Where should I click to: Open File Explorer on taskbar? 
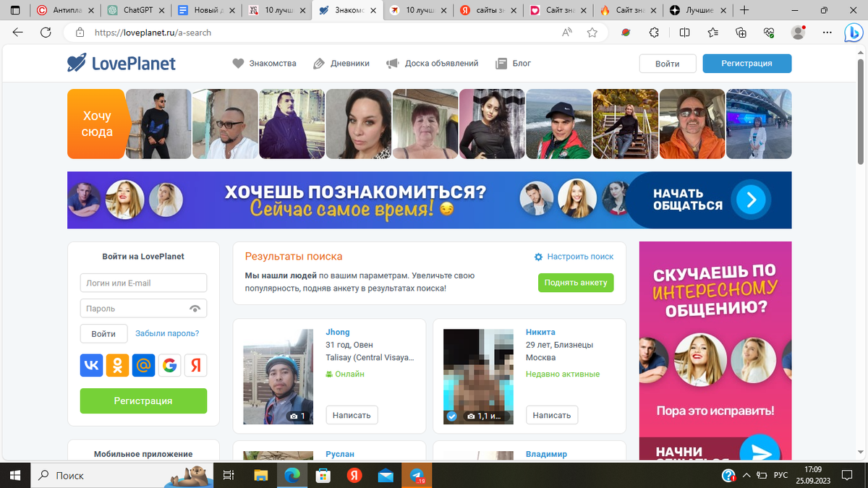(x=261, y=475)
